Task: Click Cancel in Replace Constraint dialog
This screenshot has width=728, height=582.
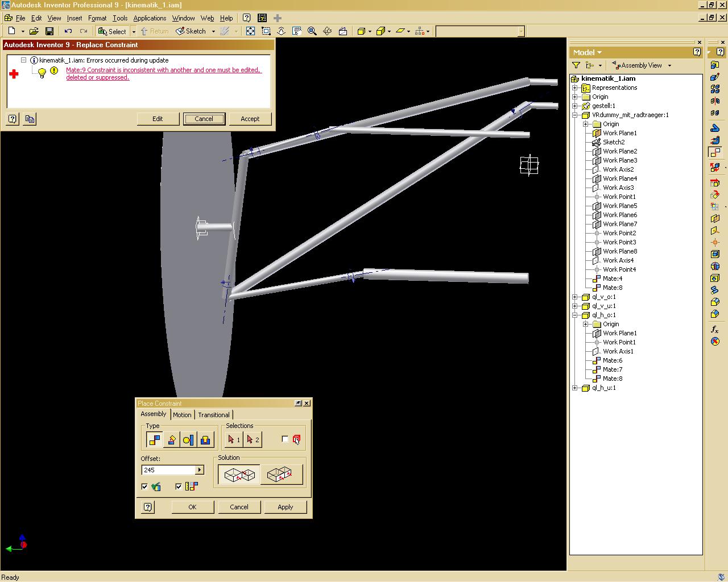Action: tap(204, 119)
